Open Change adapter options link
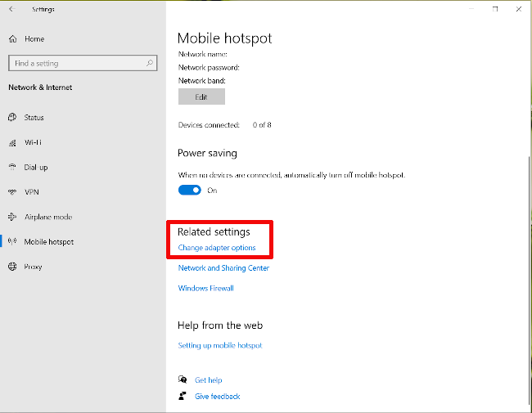532x413 pixels. tap(217, 248)
